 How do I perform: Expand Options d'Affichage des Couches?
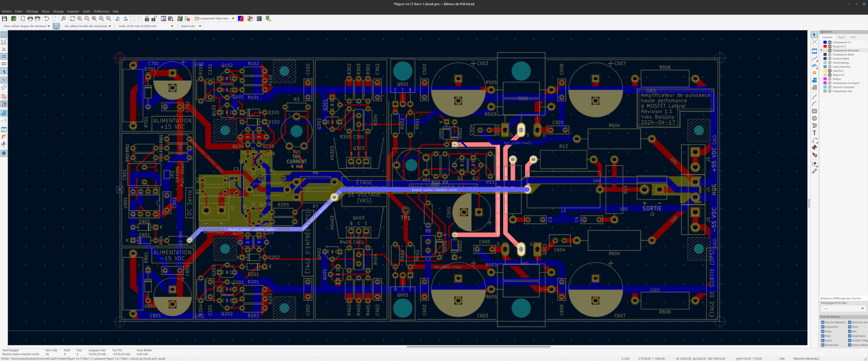click(x=841, y=298)
